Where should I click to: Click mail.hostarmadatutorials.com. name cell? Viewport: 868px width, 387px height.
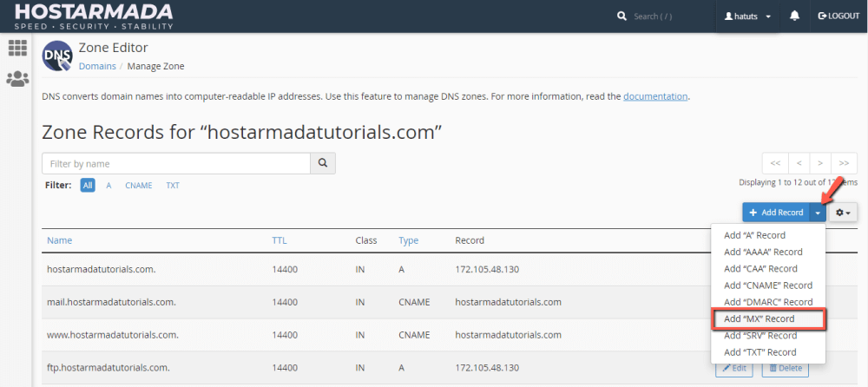(x=111, y=302)
